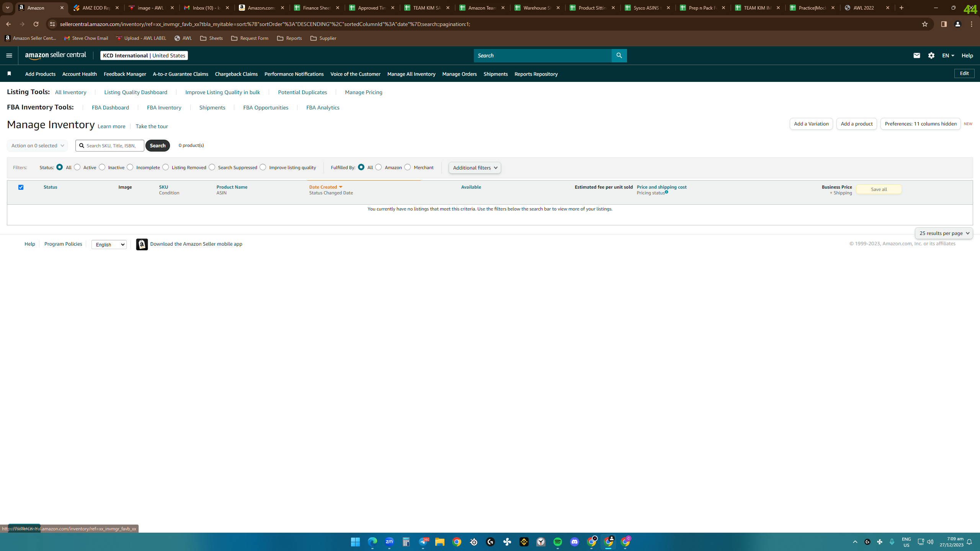Screen dimensions: 980x551
Task: Open Manage Orders menu item
Action: pos(459,74)
